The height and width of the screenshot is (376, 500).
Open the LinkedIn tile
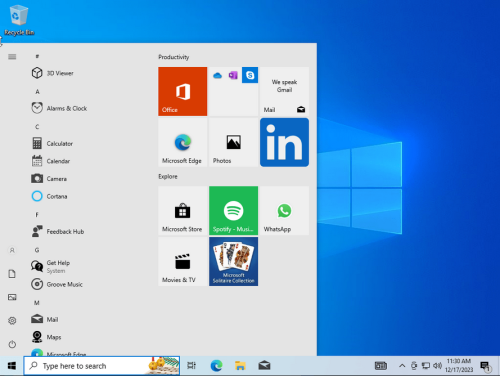tap(284, 142)
